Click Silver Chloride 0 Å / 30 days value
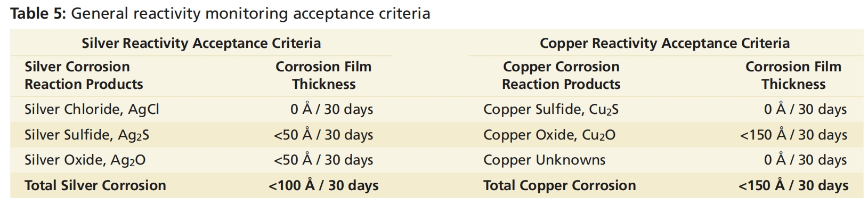 pos(332,110)
